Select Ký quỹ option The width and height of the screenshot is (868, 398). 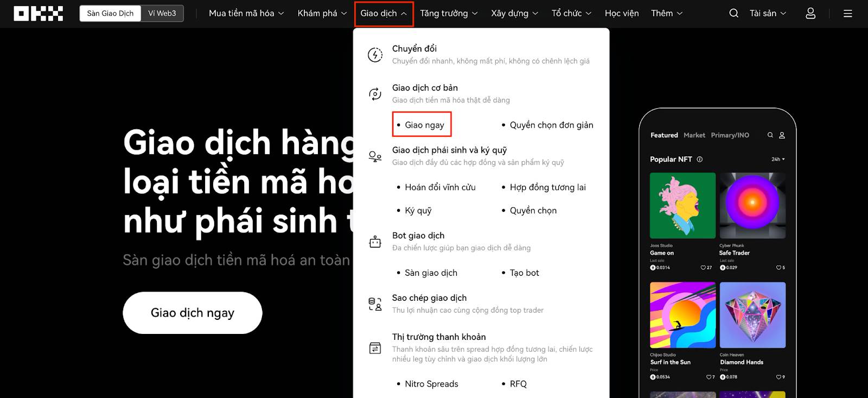click(x=418, y=211)
